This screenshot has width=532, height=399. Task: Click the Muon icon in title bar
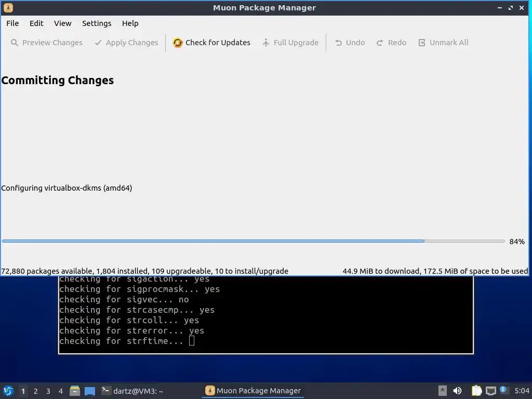8,7
